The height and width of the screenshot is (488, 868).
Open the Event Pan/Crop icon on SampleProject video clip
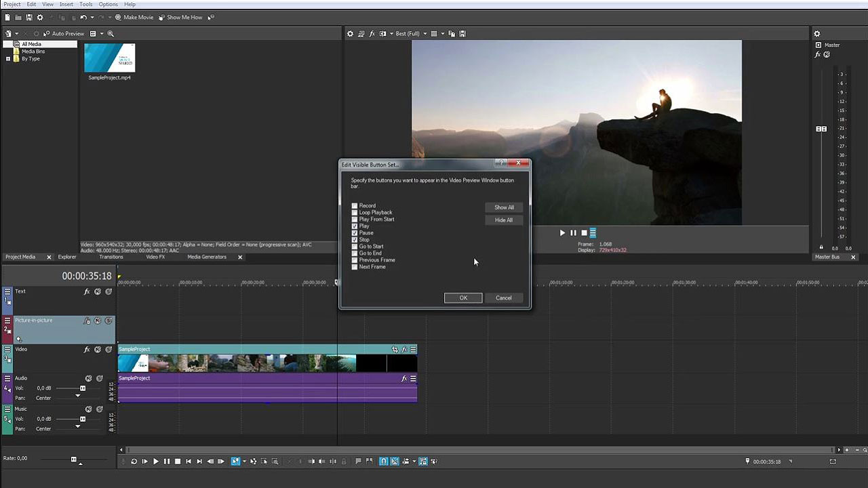tap(395, 350)
